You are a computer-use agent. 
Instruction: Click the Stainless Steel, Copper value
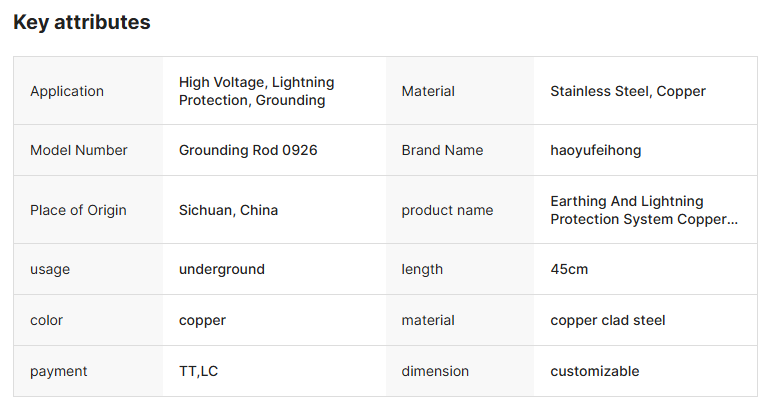(x=627, y=91)
